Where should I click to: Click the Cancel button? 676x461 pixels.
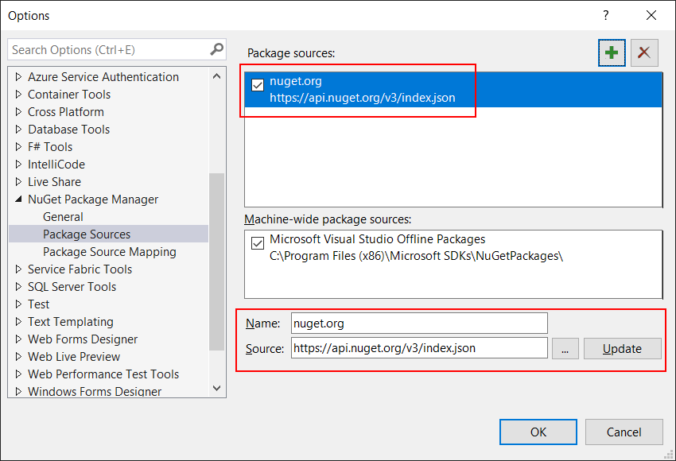pyautogui.click(x=623, y=432)
